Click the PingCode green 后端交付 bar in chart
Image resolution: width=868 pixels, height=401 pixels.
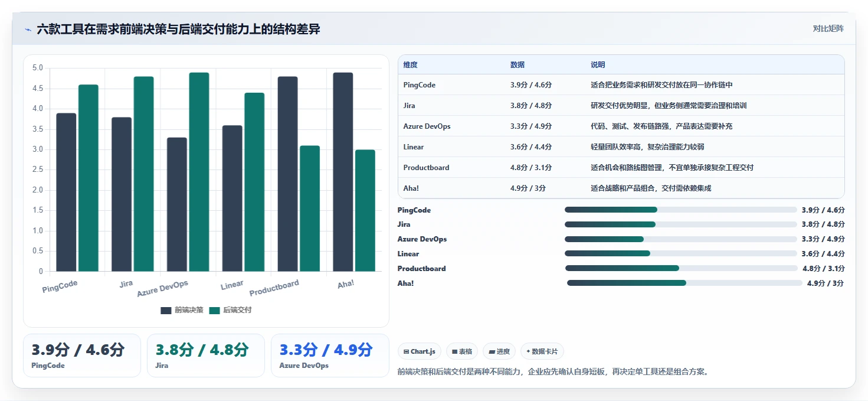point(89,178)
